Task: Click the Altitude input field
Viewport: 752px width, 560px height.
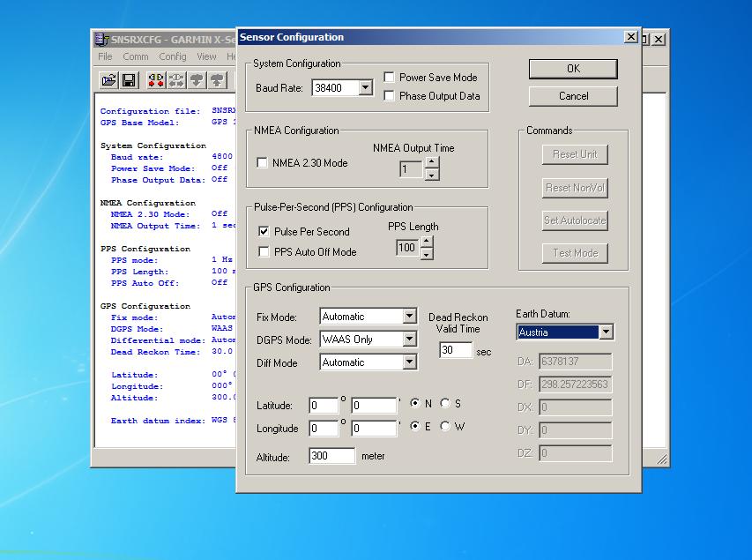Action: point(331,455)
